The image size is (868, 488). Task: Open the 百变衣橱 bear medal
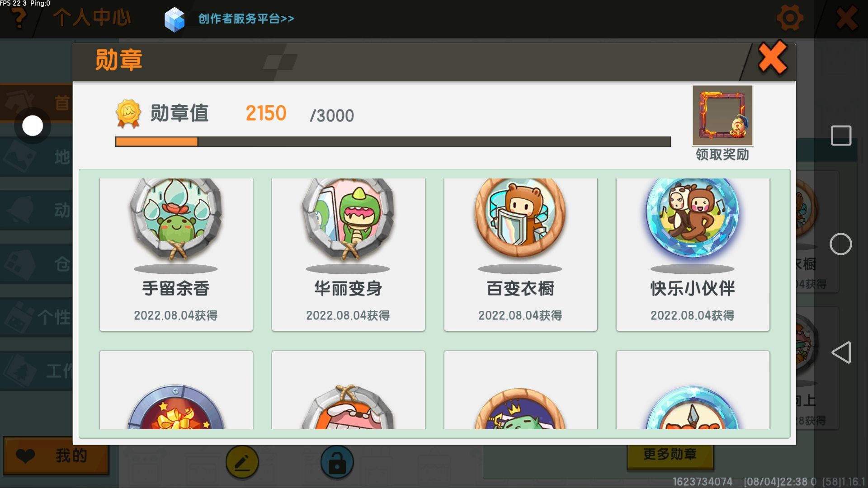(520, 254)
